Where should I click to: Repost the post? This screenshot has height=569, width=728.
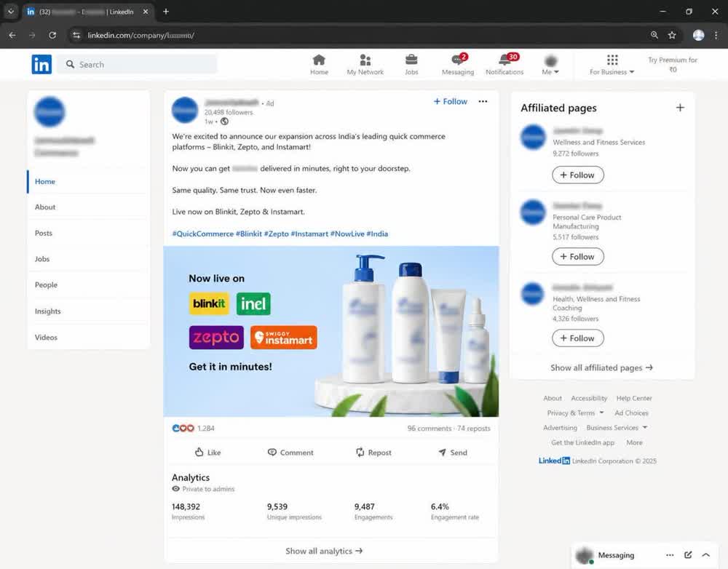[x=373, y=453]
